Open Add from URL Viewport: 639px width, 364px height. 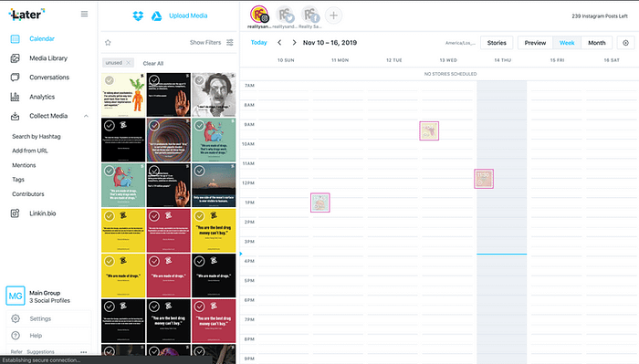30,151
